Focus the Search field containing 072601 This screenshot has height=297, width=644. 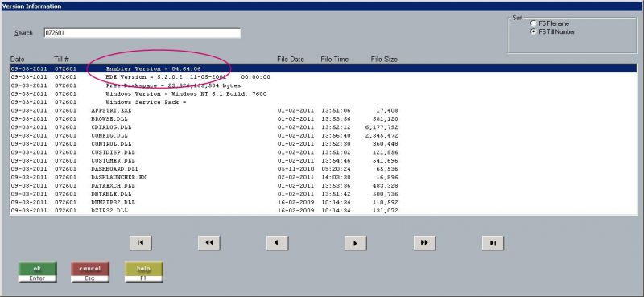click(142, 33)
